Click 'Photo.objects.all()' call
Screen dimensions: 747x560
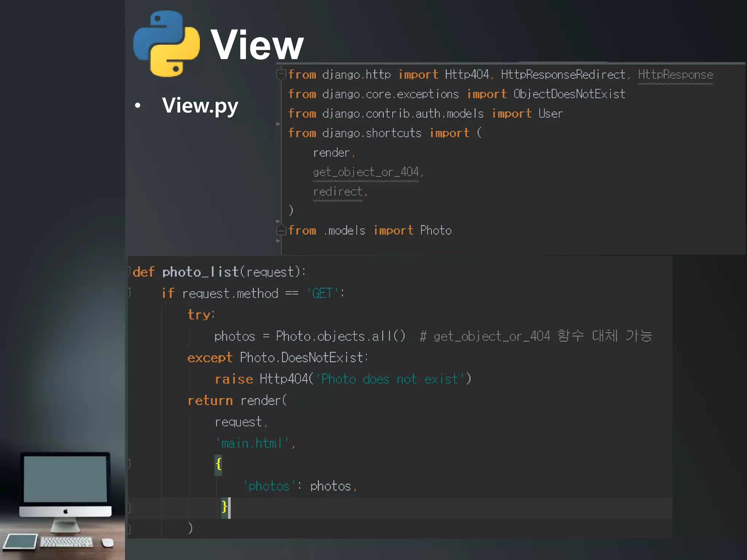tap(340, 336)
